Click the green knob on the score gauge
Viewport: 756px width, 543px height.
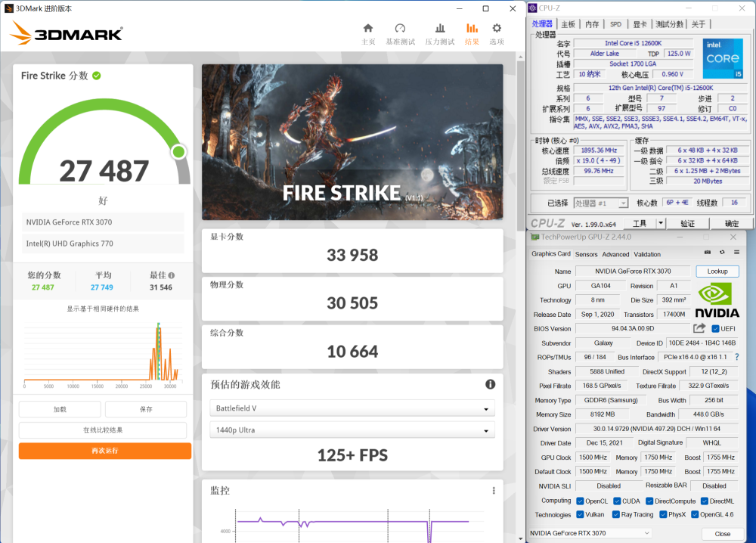coord(178,152)
